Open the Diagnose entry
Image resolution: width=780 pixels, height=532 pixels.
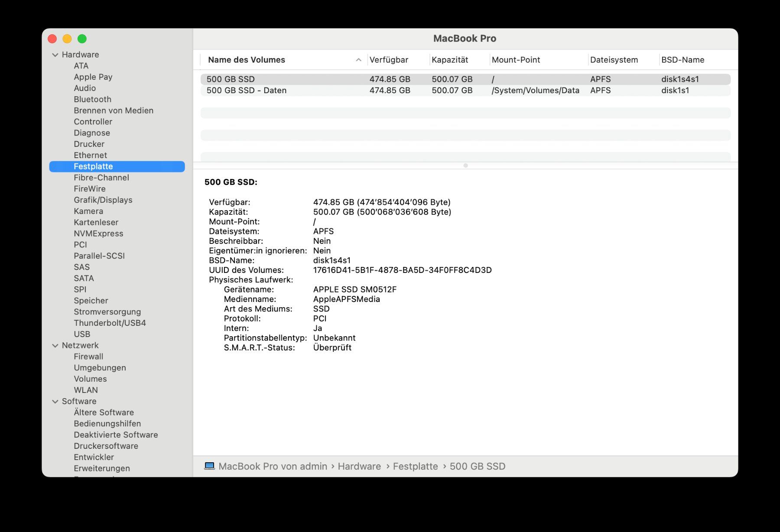pos(92,133)
